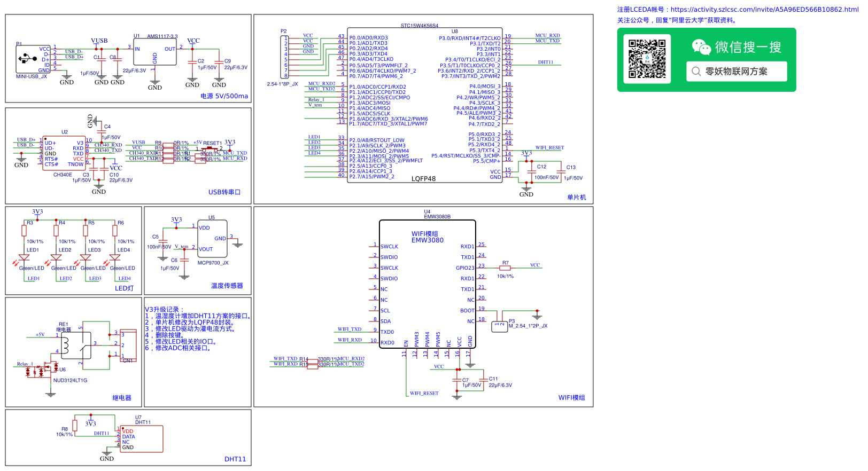Open the activity.szlcsc.com invite link
Screen dimensions: 868x471
tap(764, 10)
